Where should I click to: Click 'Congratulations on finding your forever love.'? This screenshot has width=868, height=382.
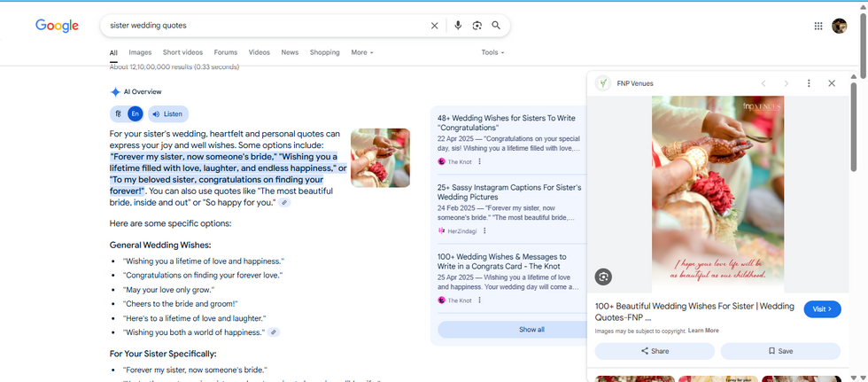(203, 275)
